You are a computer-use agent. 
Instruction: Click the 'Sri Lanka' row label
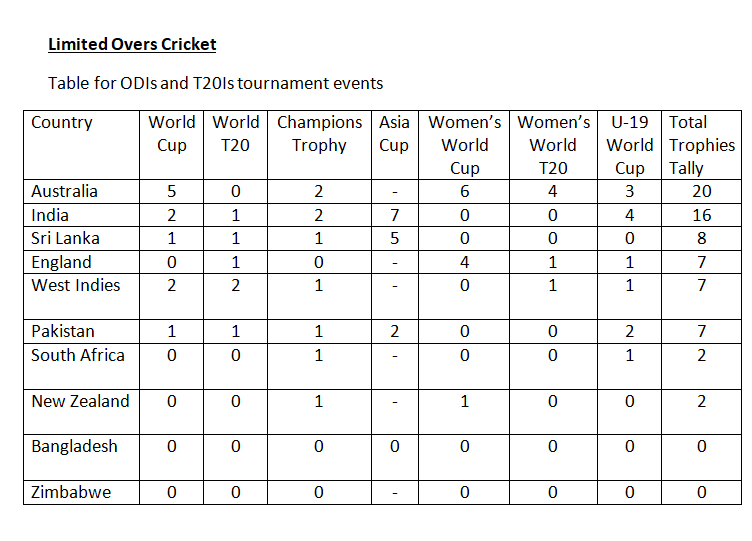[x=61, y=239]
